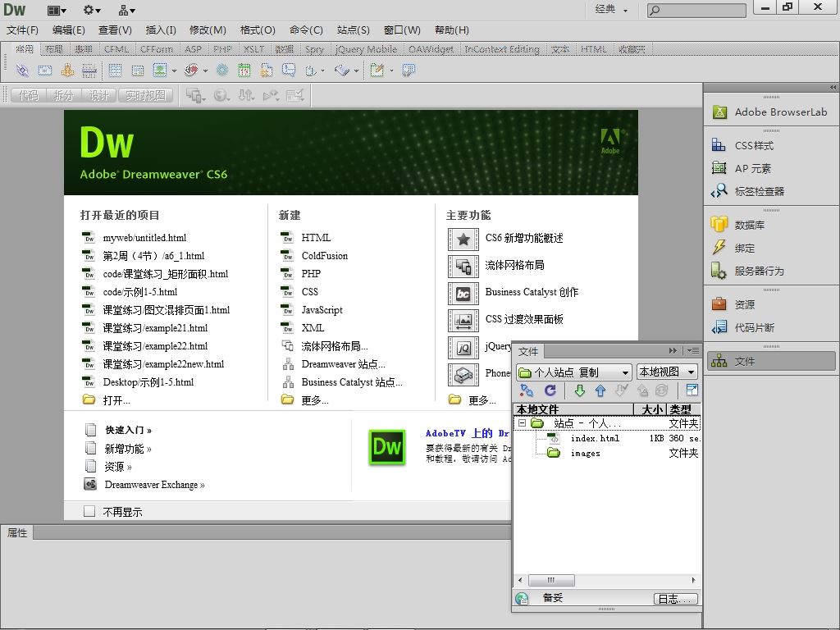Open CS6 新增功能概述 feature
This screenshot has width=840, height=630.
coord(505,239)
